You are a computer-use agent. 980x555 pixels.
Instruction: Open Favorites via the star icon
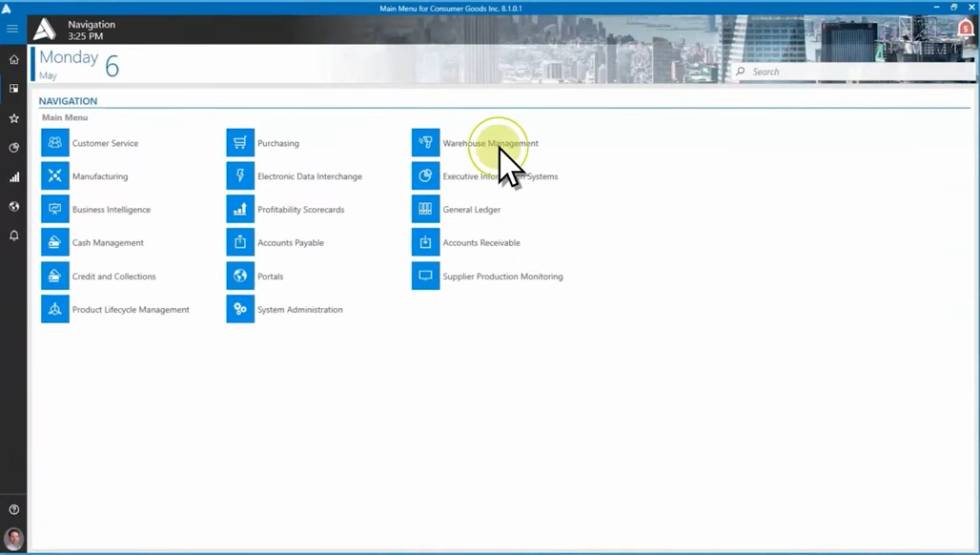pyautogui.click(x=13, y=117)
